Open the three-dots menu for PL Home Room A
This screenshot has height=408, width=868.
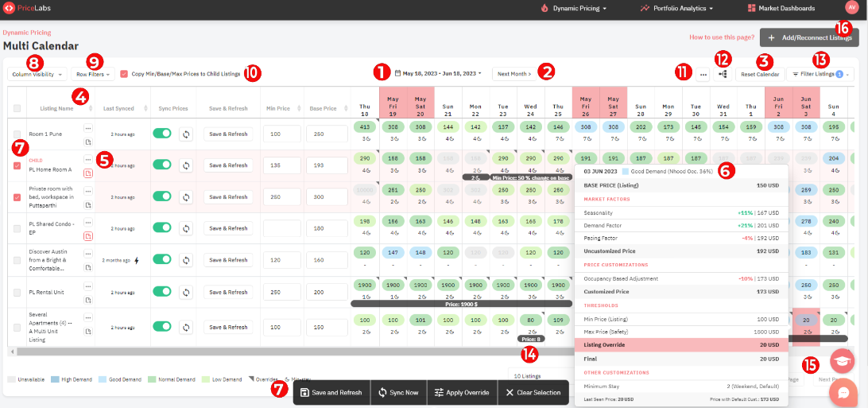pos(88,159)
